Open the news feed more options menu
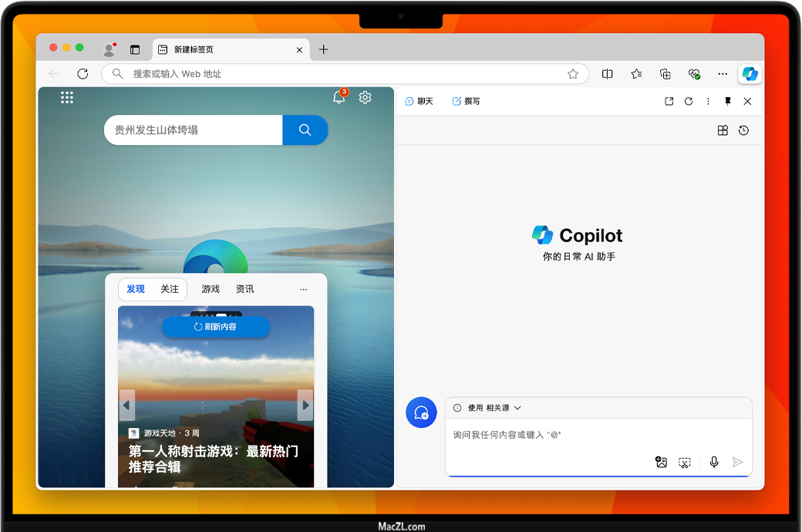Screen dimensions: 802x532 [x=304, y=289]
